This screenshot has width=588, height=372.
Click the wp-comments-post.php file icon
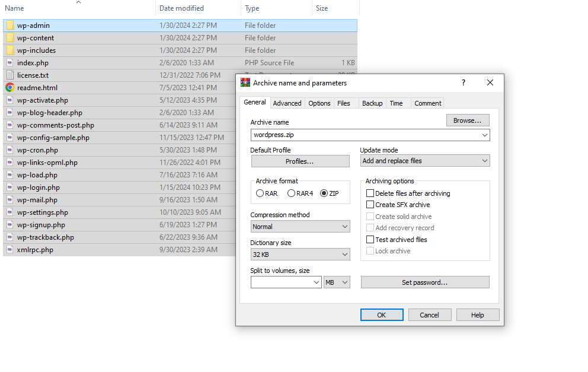[x=10, y=125]
